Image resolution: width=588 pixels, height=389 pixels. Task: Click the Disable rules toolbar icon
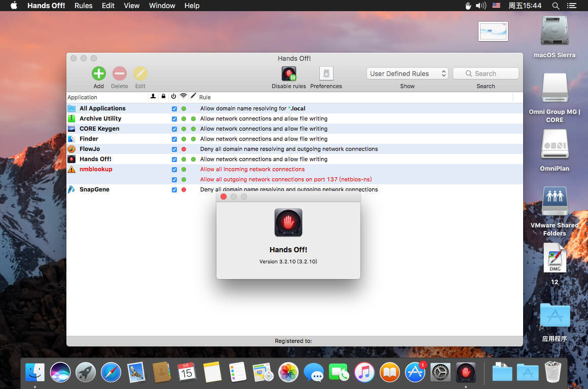[x=288, y=74]
